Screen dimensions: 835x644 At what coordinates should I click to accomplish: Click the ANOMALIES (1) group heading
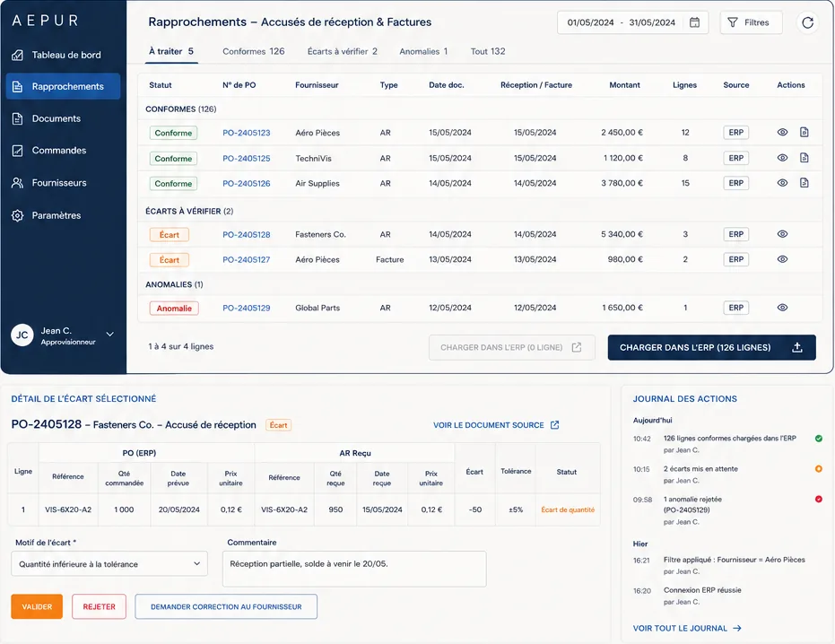174,284
